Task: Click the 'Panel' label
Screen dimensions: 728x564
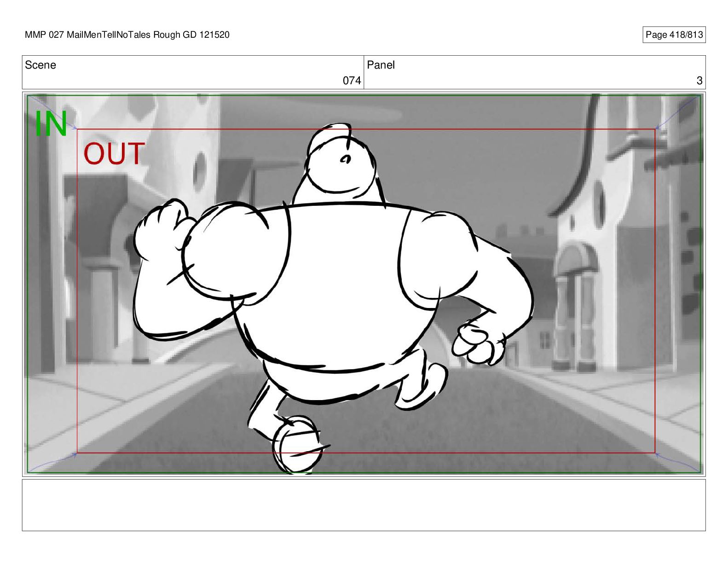Action: point(381,65)
